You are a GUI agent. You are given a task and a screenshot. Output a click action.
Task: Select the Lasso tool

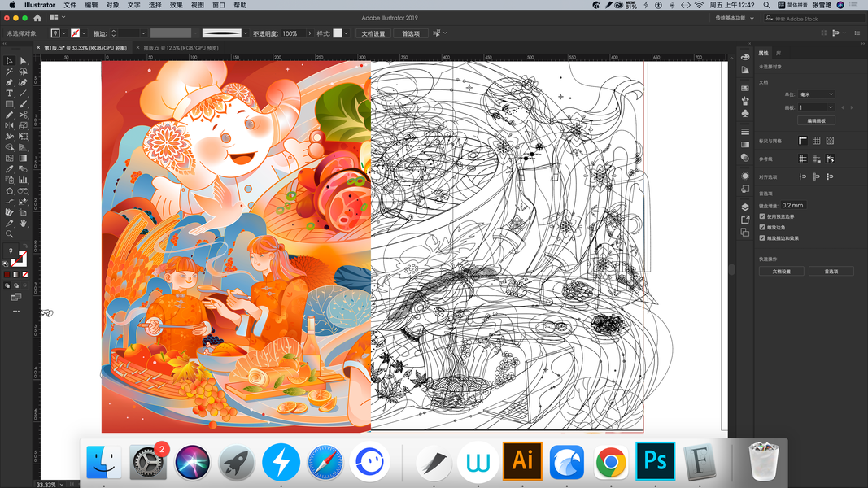point(23,72)
